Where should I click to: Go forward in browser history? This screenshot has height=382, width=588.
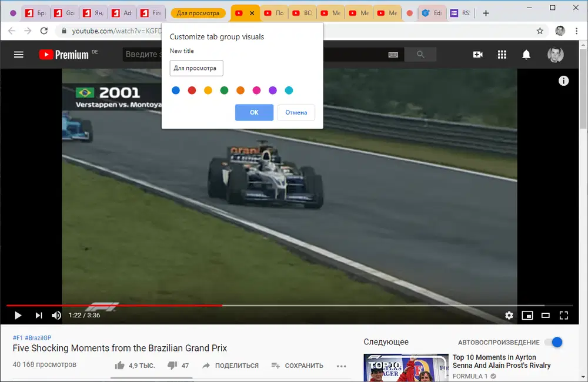click(28, 31)
